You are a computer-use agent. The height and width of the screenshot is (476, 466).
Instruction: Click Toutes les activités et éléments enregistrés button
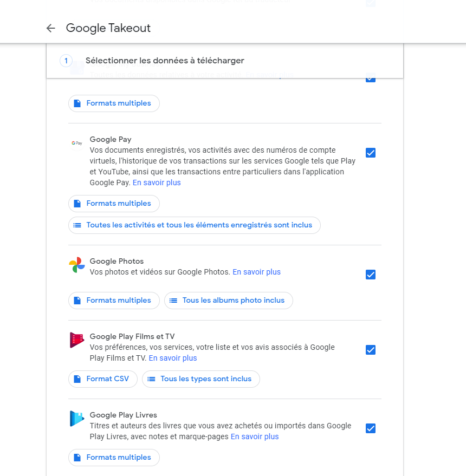click(194, 225)
